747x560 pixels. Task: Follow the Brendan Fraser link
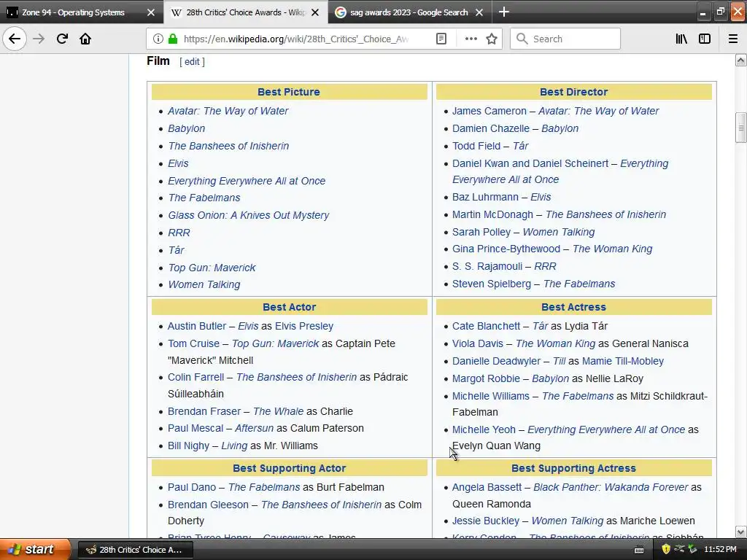204,411
